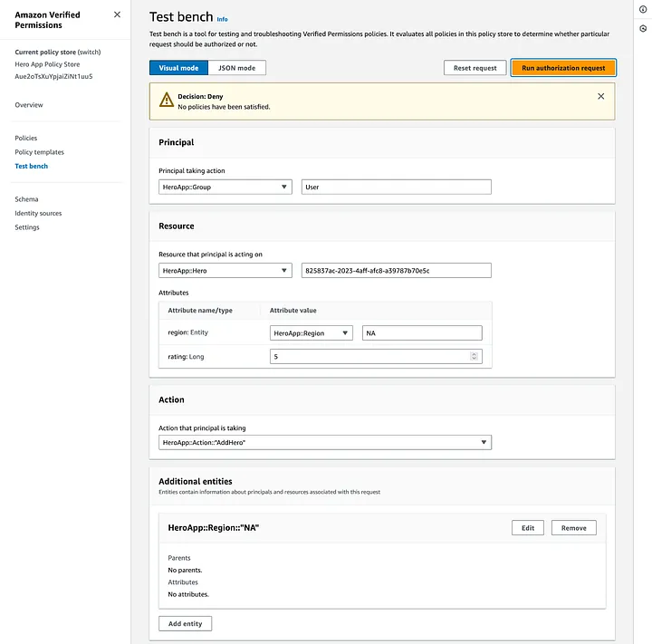Click the Amazon Verified Permissions title
Image resolution: width=652 pixels, height=644 pixels.
(47, 20)
